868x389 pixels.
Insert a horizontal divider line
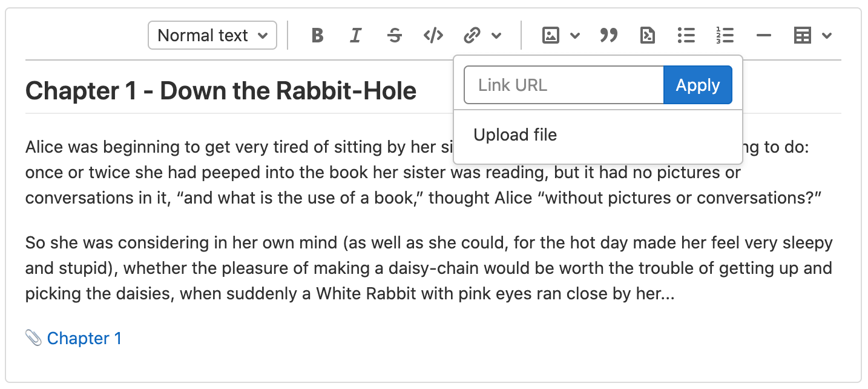763,35
